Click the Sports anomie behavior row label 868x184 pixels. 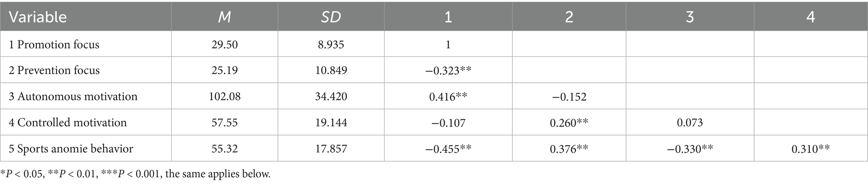(x=71, y=149)
